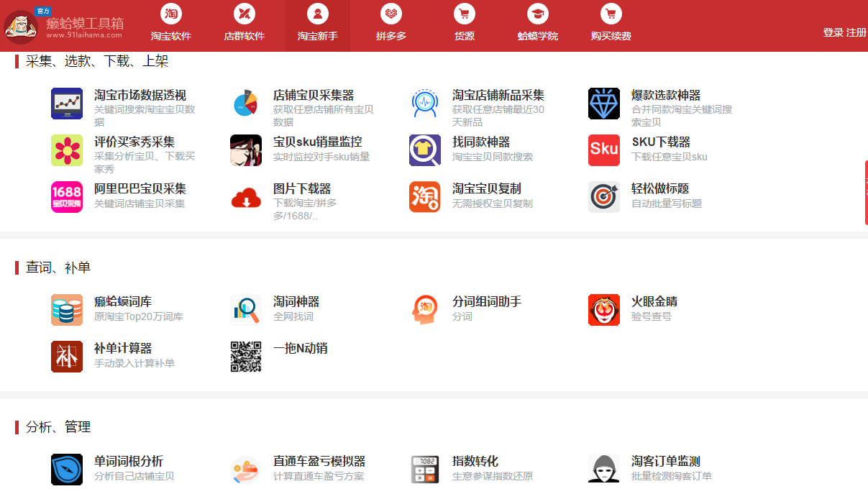Click the 轻松做标题 target icon
The height and width of the screenshot is (494, 868).
[x=604, y=197]
